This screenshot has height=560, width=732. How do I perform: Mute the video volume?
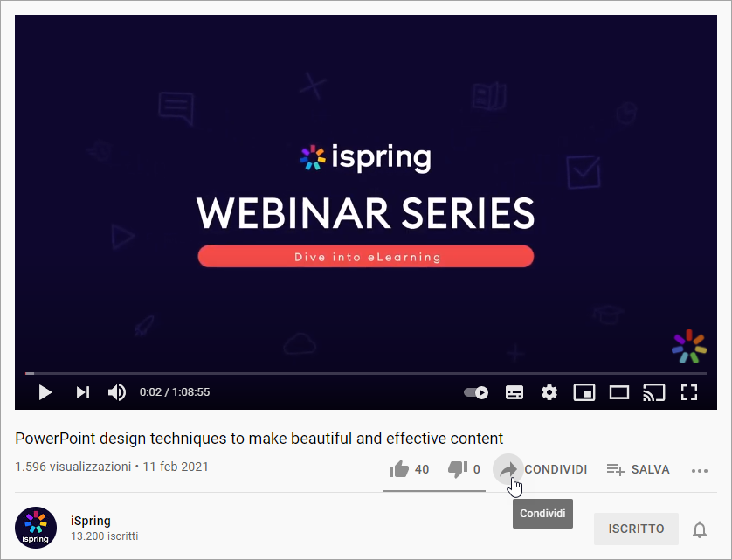(117, 392)
